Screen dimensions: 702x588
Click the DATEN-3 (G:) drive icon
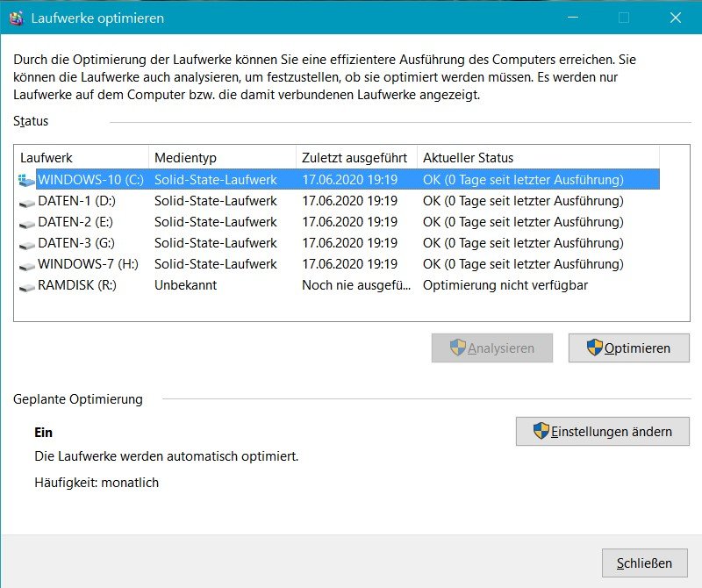pyautogui.click(x=27, y=245)
